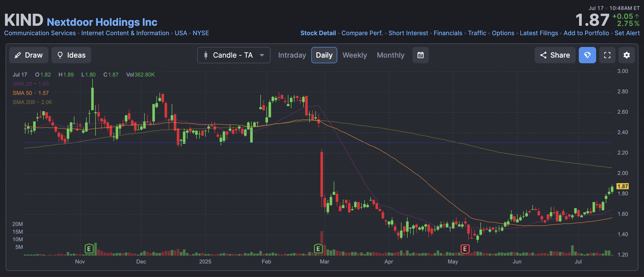Select the Daily timeframe
644x277 pixels.
click(324, 55)
